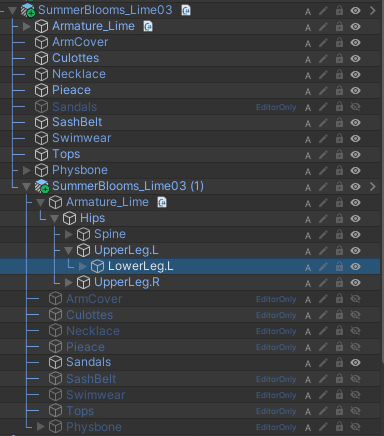This screenshot has width=384, height=436.
Task: Show the hidden EditorOnly Necklace object
Action: click(x=356, y=331)
